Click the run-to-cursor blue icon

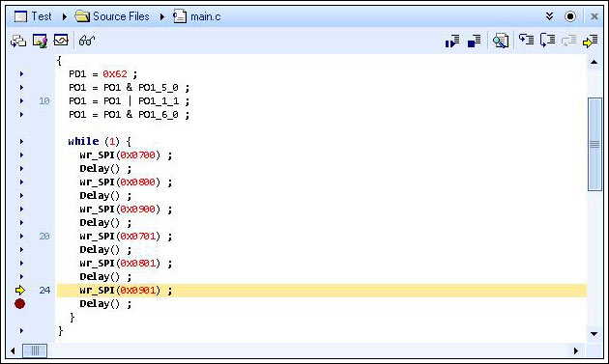point(452,41)
